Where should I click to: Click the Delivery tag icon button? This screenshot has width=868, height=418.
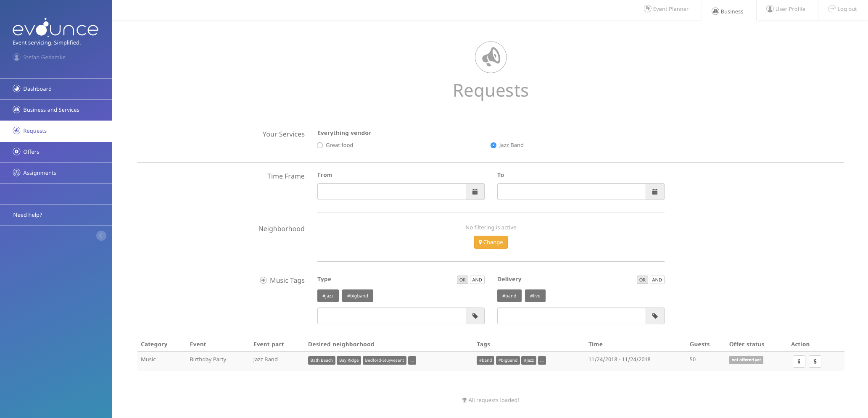tap(655, 316)
